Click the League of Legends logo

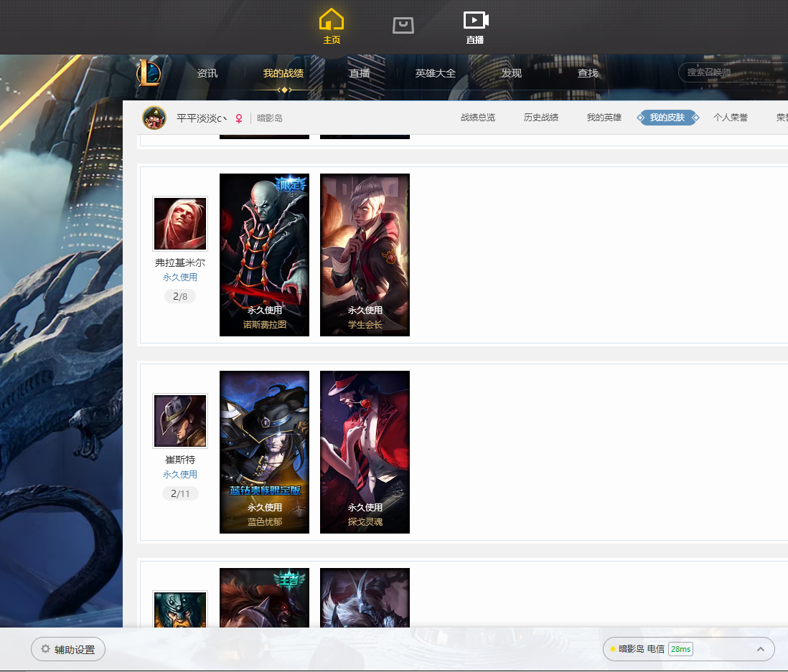click(149, 73)
